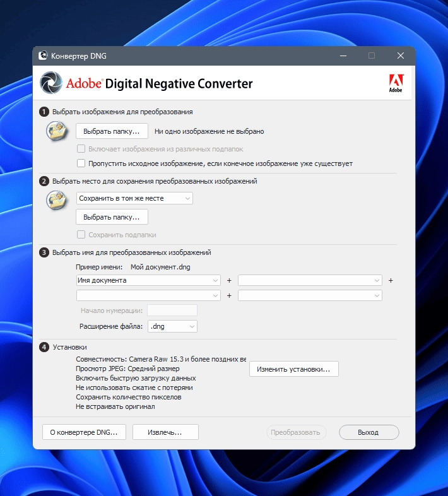Click 'Совместимость: Camera Raw 15.3' line
This screenshot has height=496, width=448.
[x=161, y=359]
